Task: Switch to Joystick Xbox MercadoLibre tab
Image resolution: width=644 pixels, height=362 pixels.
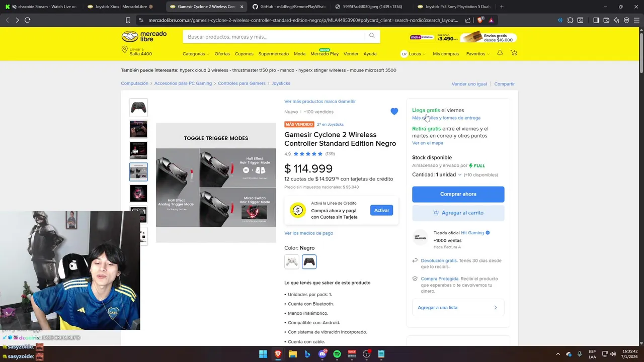Action: click(x=123, y=7)
